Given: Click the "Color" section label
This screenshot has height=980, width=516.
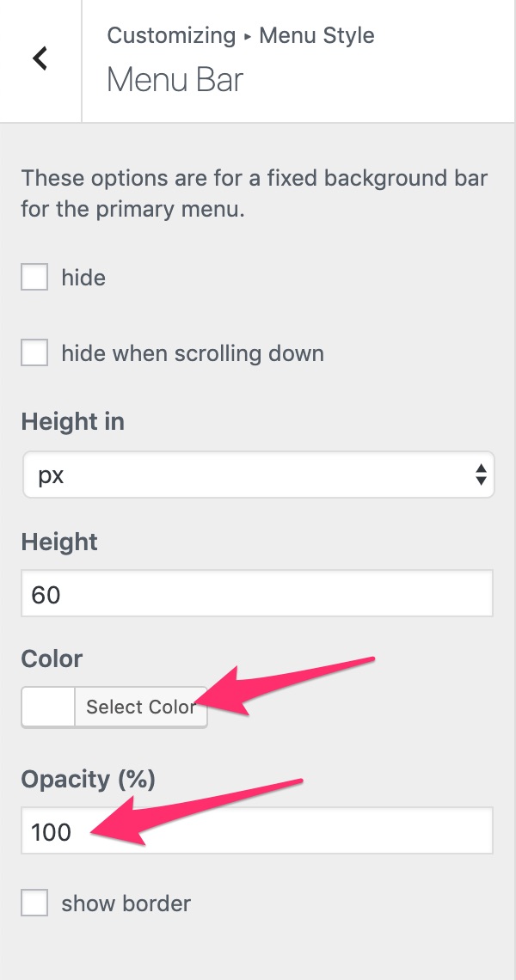Looking at the screenshot, I should [x=52, y=659].
